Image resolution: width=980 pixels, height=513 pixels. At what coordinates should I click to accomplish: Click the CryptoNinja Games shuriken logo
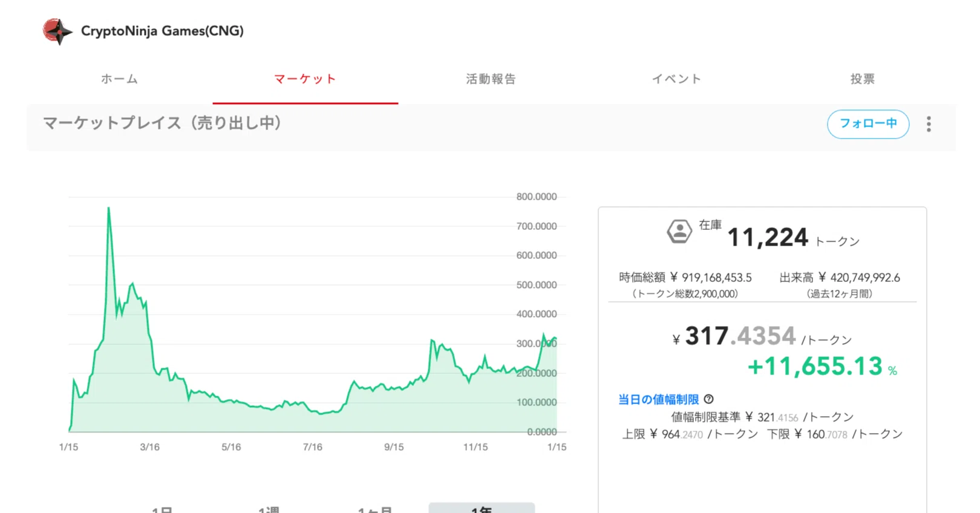coord(57,31)
